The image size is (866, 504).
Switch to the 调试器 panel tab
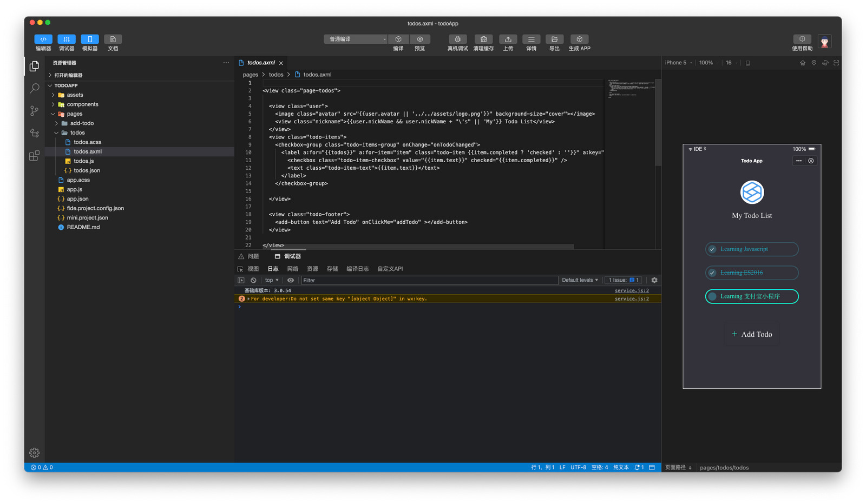[x=288, y=256]
